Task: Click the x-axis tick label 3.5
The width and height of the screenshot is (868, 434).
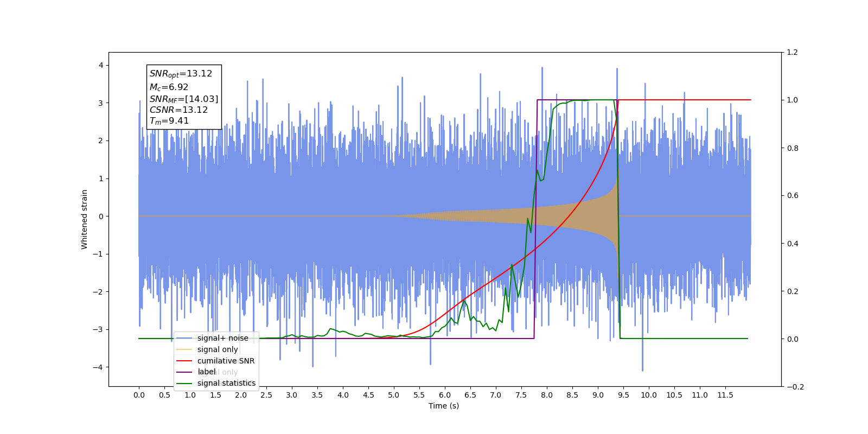Action: 317,395
